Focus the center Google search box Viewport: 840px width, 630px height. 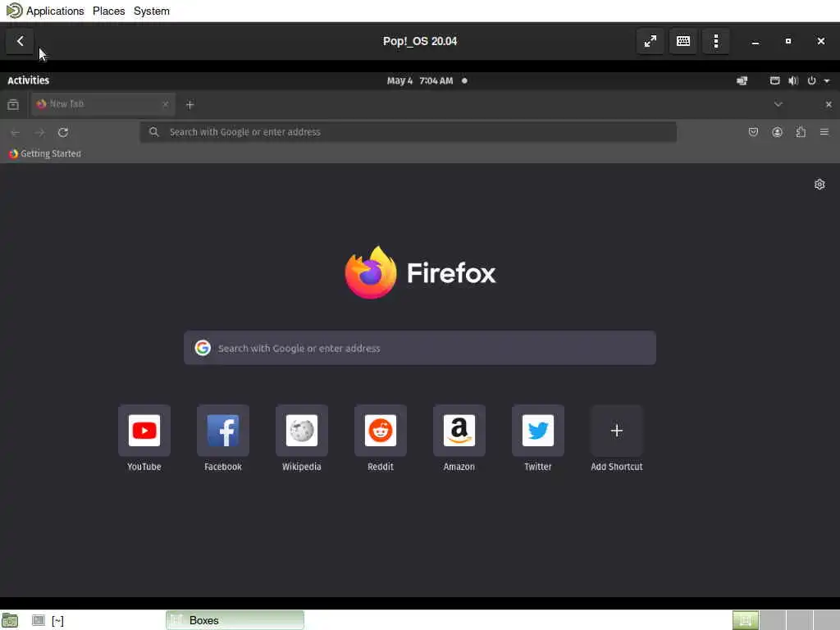(420, 348)
